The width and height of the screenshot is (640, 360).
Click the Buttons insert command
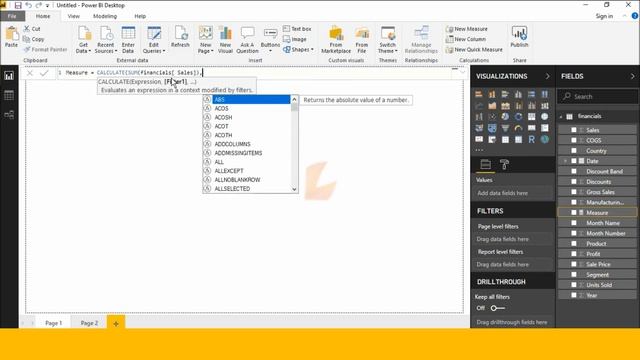(270, 40)
